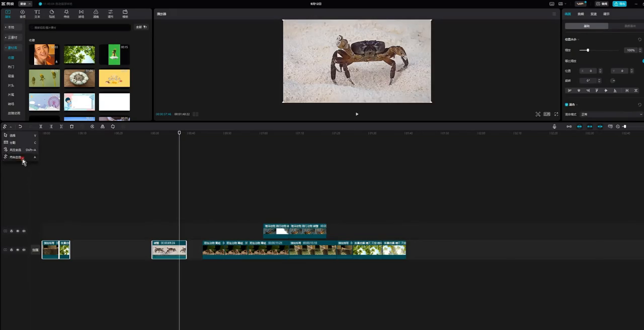
Task: Click the trash delete icon in the timeline toolbar
Action: pos(71,126)
